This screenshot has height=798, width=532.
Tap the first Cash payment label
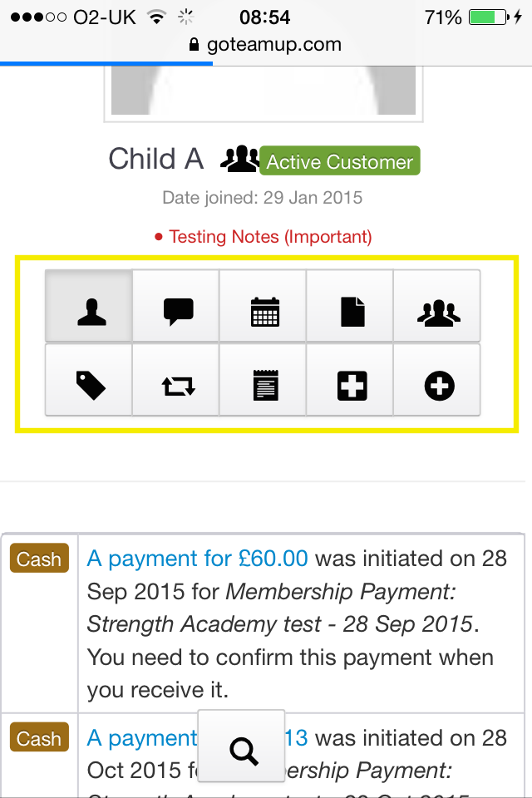tap(39, 559)
